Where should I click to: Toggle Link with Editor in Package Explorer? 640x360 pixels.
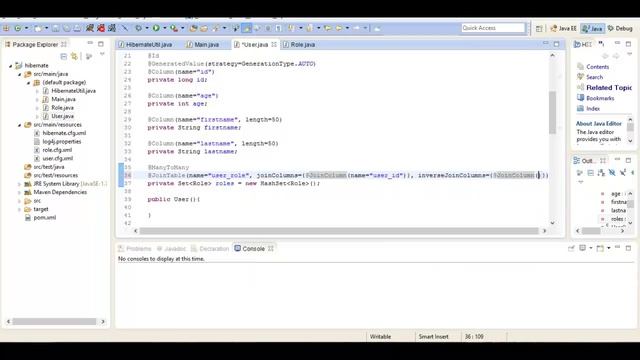[74, 56]
